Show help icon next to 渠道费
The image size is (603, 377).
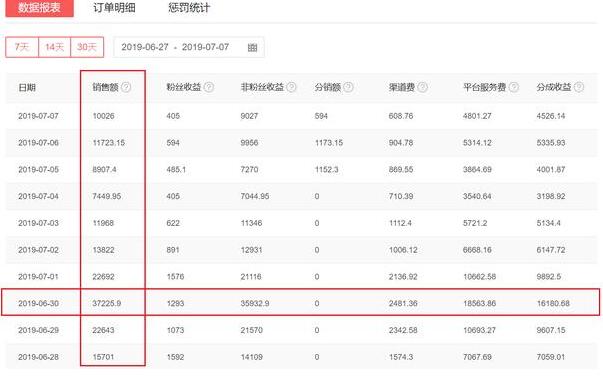pos(422,87)
